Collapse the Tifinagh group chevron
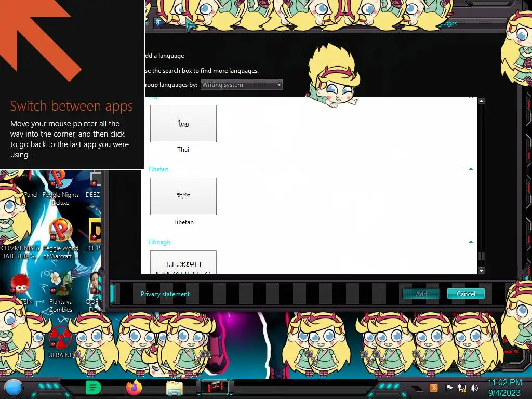532x399 pixels. coord(471,242)
